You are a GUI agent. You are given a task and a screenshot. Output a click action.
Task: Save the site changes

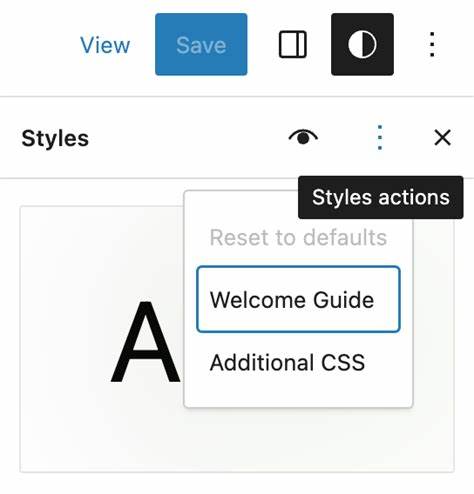tap(201, 44)
